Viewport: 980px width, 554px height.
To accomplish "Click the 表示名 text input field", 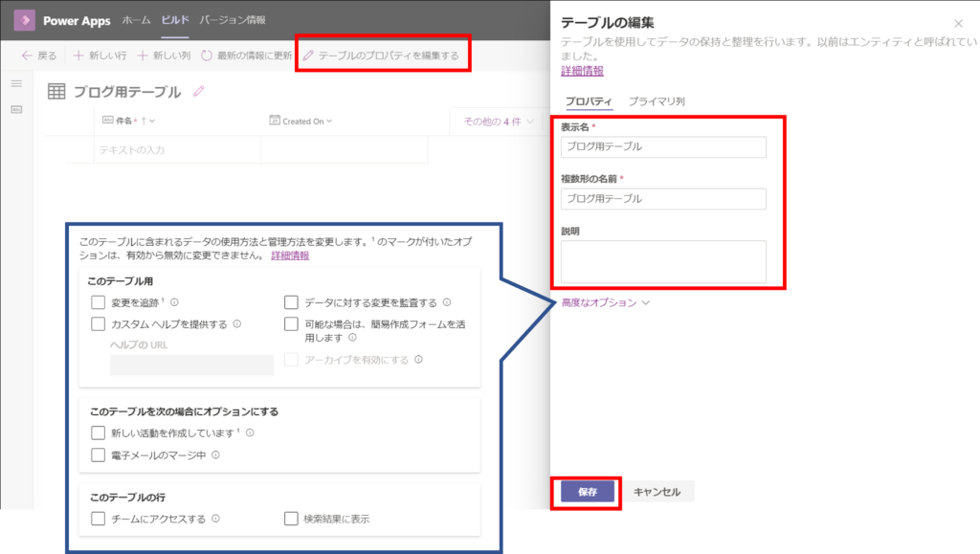I will pyautogui.click(x=663, y=147).
